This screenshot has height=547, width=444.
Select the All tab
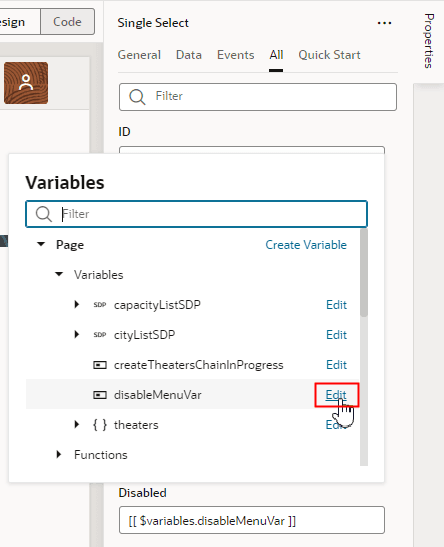click(276, 55)
